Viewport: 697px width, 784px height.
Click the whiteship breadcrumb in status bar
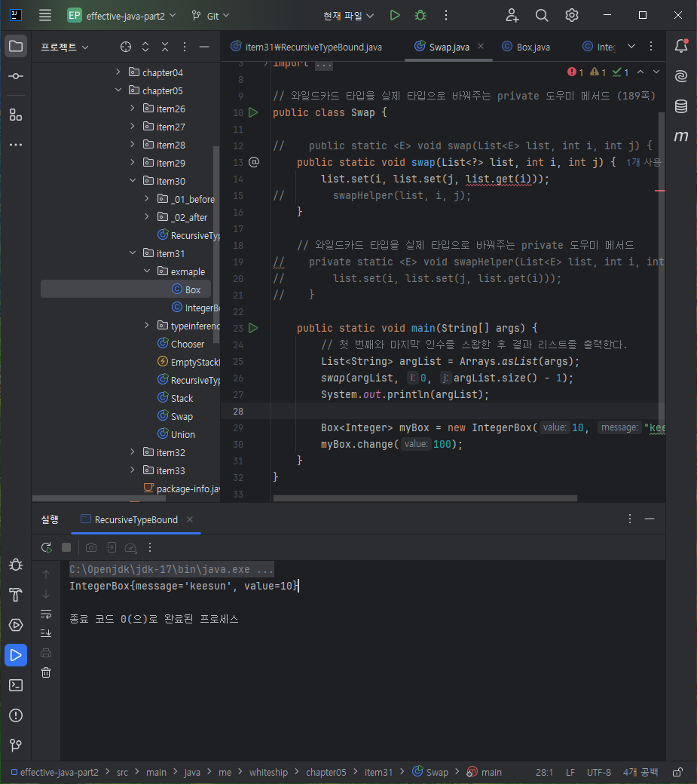268,773
